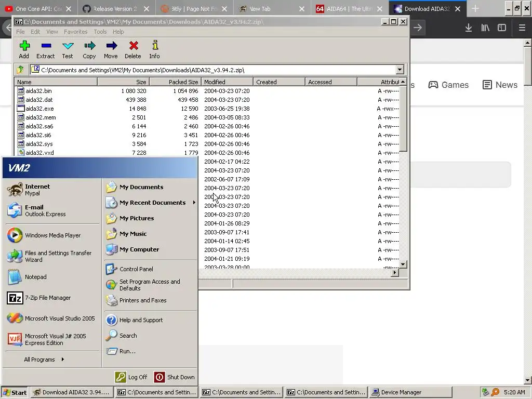Click browser downloads arrow icon
The image size is (532, 399).
click(469, 28)
